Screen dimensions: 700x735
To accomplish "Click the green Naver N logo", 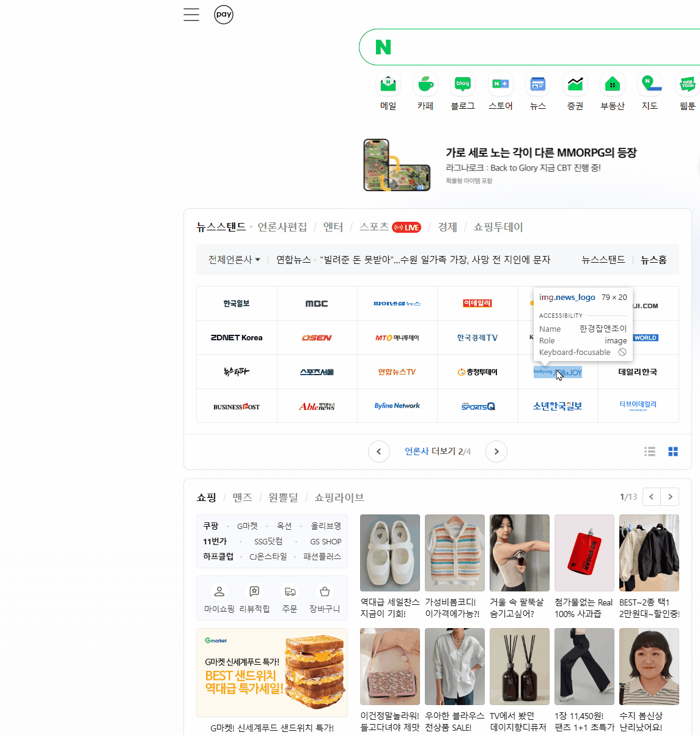I will [383, 47].
